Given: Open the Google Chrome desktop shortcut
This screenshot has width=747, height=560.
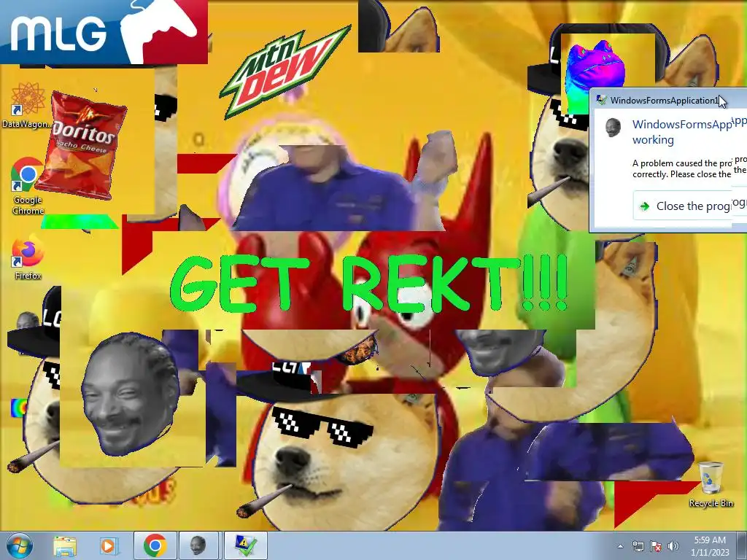Looking at the screenshot, I should coord(28,186).
